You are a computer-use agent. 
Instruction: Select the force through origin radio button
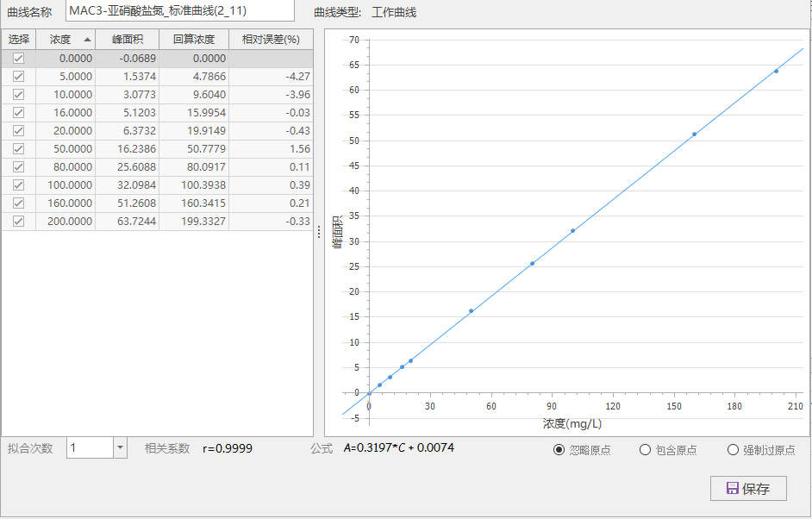coord(734,450)
